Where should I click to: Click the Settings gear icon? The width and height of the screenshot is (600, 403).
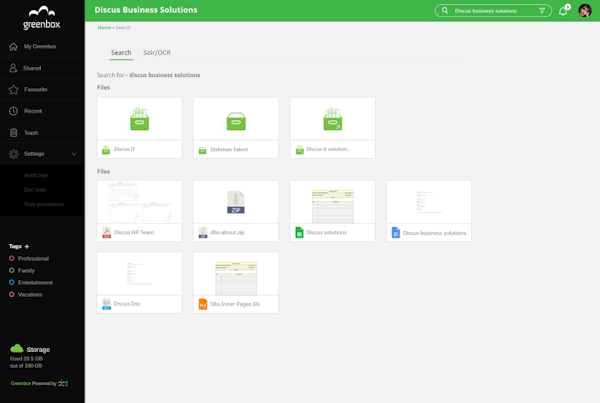click(x=13, y=154)
